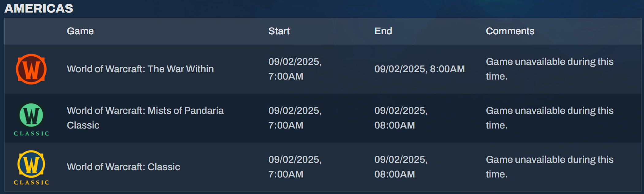Open World of Warcraft: The War Within

(x=140, y=69)
